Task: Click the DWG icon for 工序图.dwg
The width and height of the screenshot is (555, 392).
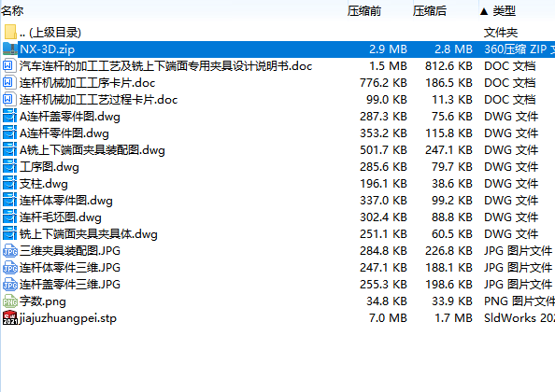Action: click(x=9, y=166)
